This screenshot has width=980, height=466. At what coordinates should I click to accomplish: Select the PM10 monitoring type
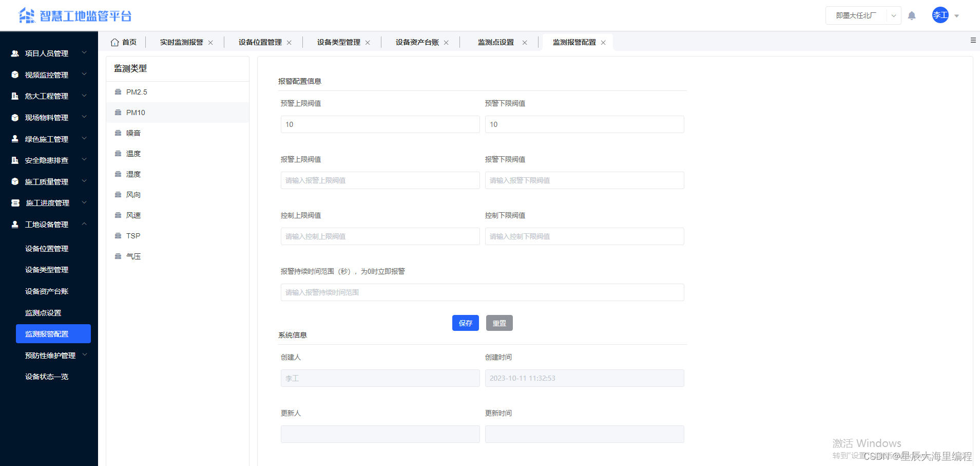click(178, 113)
